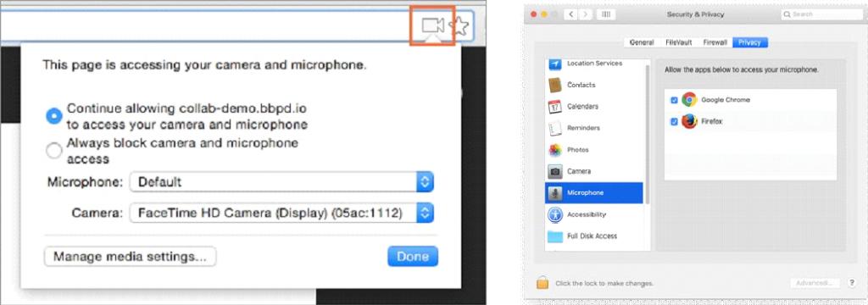Go back with the left chevron button
Viewport: 868px width, 305px height.
tap(572, 14)
